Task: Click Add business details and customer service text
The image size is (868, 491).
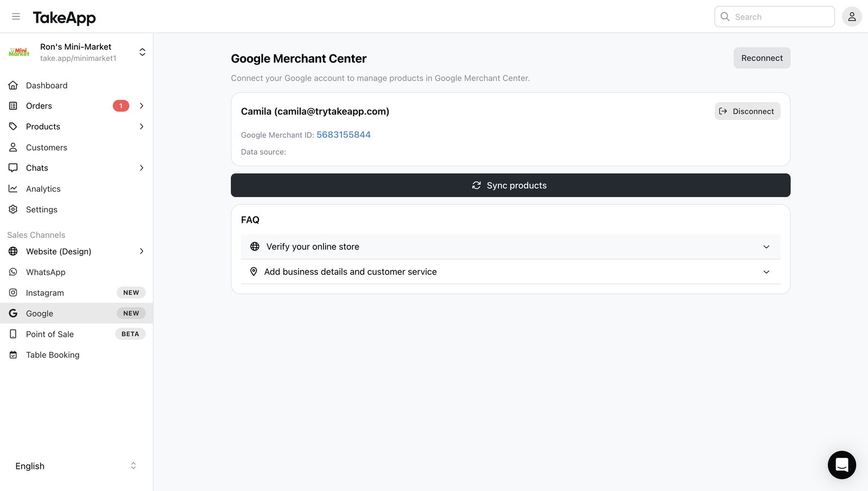Action: (350, 272)
